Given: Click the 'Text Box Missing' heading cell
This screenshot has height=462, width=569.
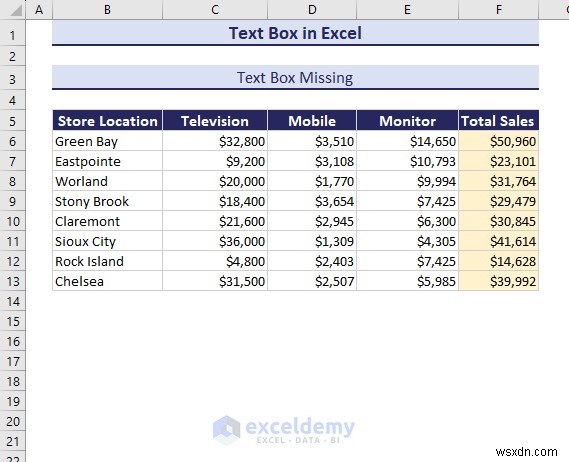Looking at the screenshot, I should pos(295,78).
